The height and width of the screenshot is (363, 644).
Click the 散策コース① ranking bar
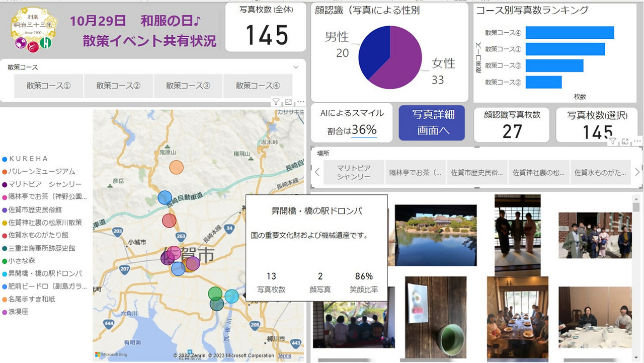point(565,49)
